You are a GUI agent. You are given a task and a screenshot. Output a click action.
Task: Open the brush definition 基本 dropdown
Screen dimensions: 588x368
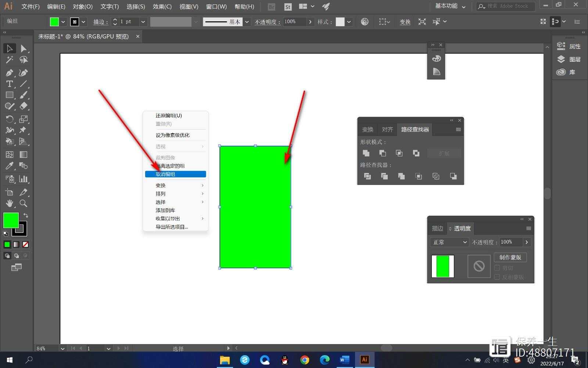(x=247, y=22)
